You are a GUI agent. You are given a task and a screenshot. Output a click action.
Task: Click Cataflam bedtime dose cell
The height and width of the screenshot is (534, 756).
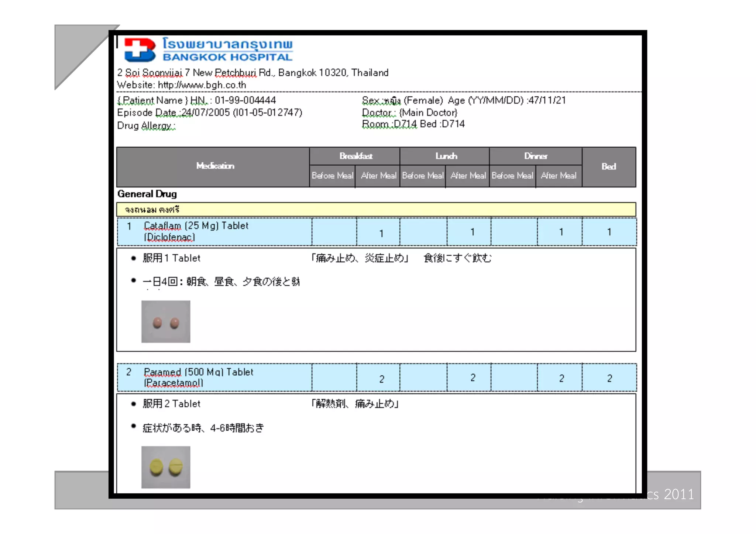coord(609,232)
